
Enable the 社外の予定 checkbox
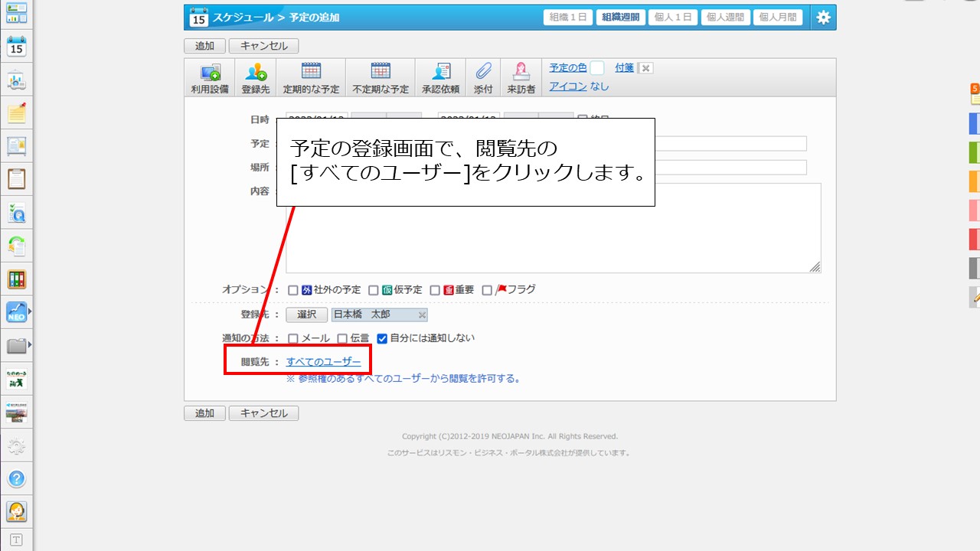[293, 291]
